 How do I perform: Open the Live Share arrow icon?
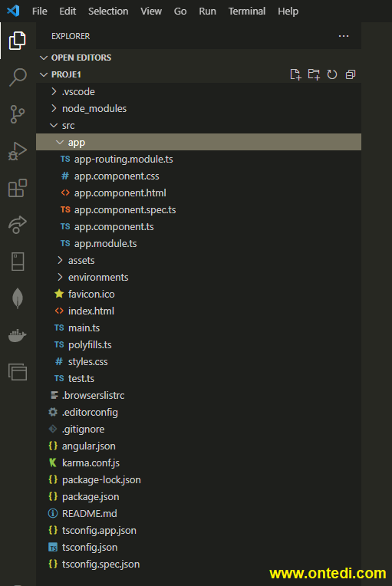click(x=17, y=225)
